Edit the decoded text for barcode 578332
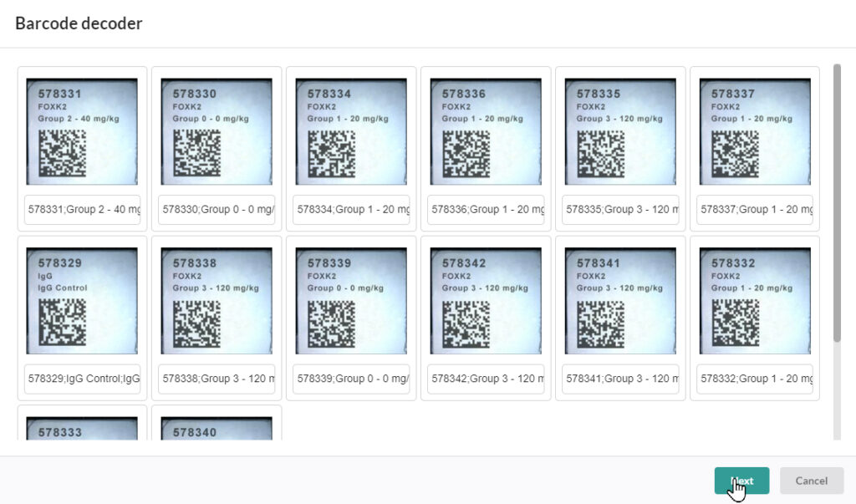The width and height of the screenshot is (856, 504). click(755, 379)
